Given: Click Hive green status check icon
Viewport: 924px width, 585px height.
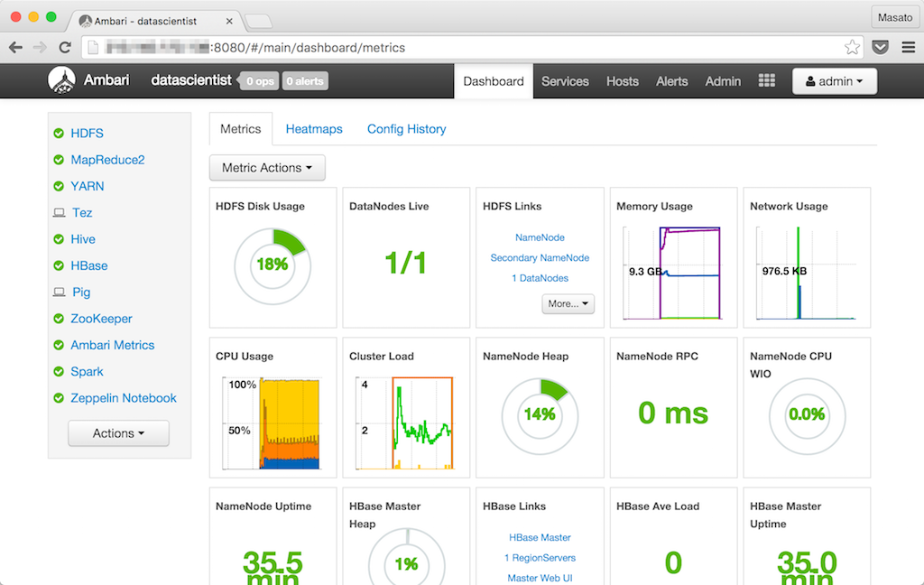Looking at the screenshot, I should point(59,239).
